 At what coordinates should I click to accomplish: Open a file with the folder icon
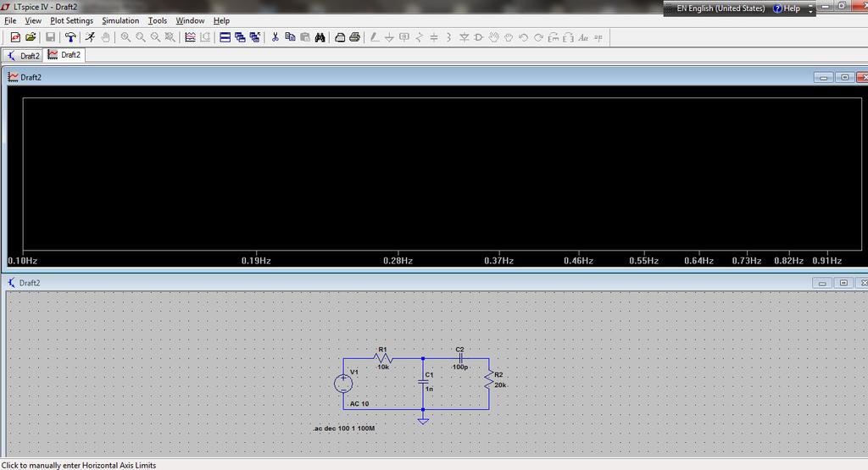(x=31, y=37)
